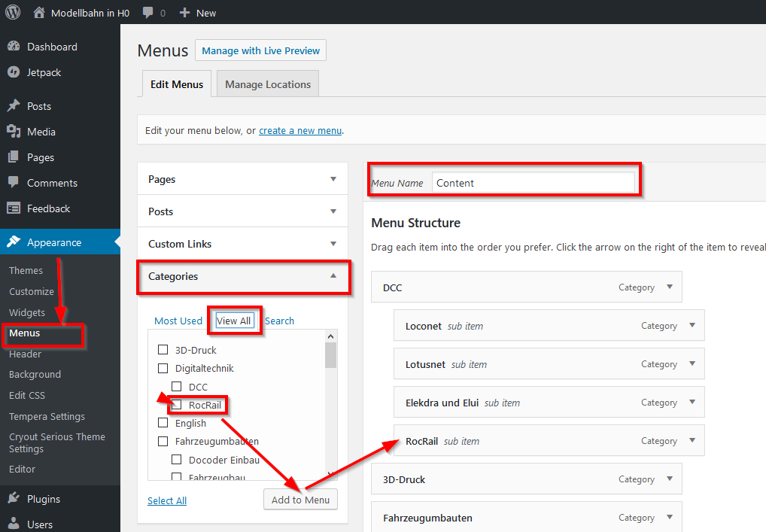The image size is (766, 532).
Task: Click the Posts pushpin icon
Action: 14,106
